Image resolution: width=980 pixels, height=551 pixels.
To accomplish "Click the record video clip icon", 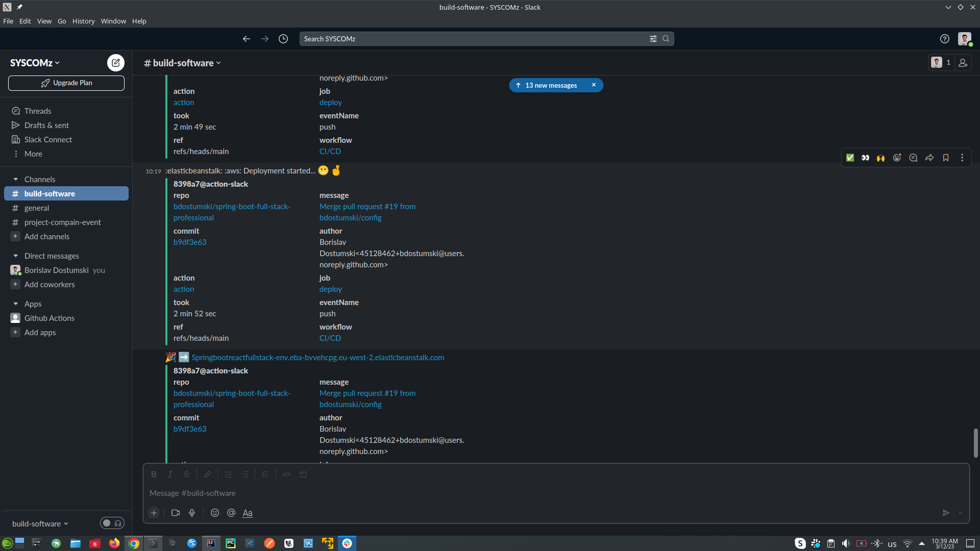I will (x=176, y=513).
